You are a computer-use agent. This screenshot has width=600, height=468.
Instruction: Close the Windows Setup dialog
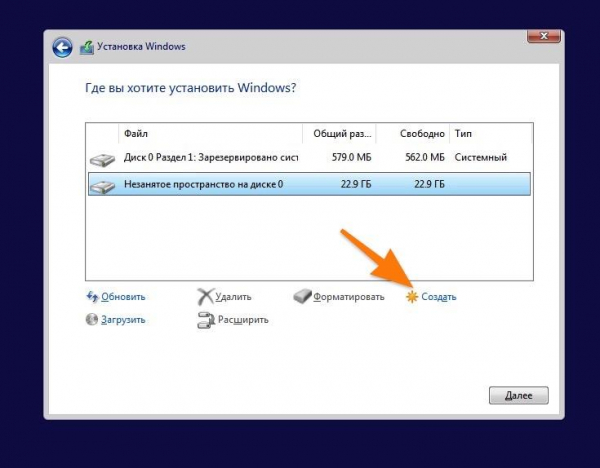tap(544, 36)
